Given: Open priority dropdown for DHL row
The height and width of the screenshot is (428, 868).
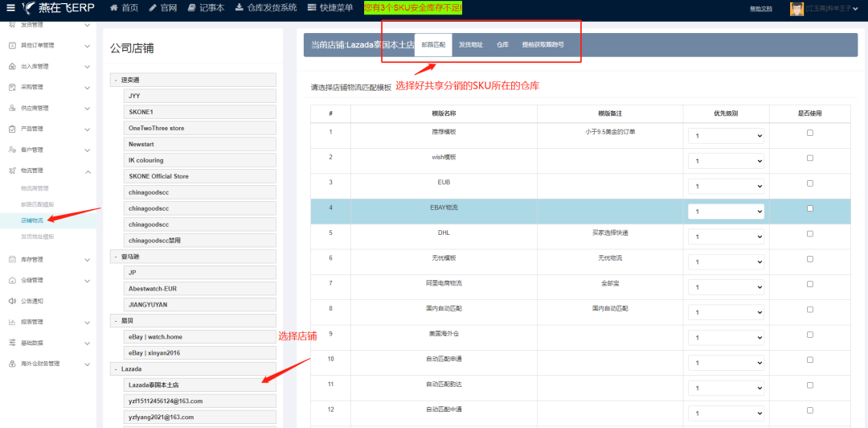Looking at the screenshot, I should (x=726, y=237).
